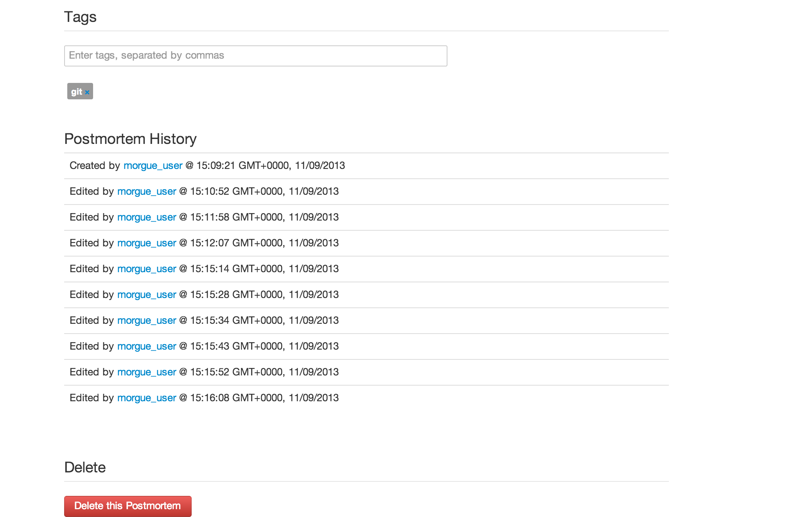Click the git tag label

[x=76, y=92]
